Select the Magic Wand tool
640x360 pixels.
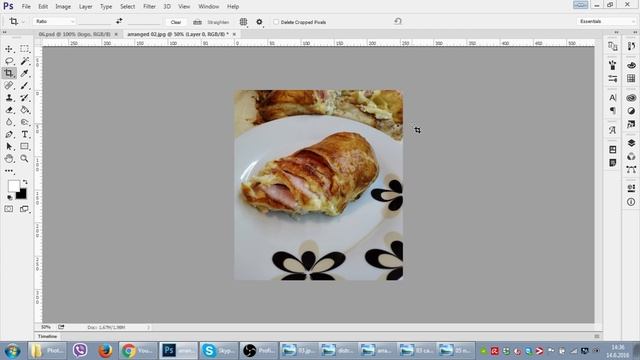point(24,61)
